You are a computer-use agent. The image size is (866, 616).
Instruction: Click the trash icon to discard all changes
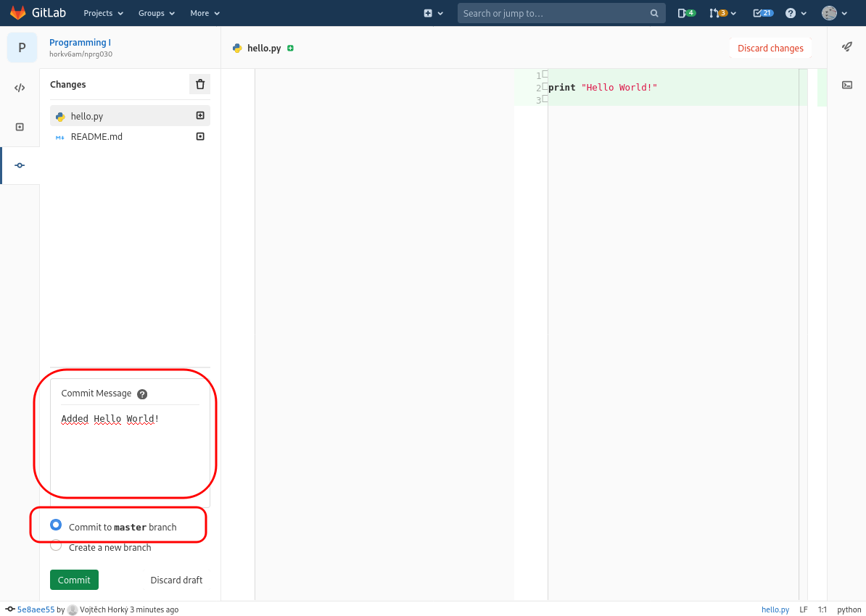click(200, 84)
